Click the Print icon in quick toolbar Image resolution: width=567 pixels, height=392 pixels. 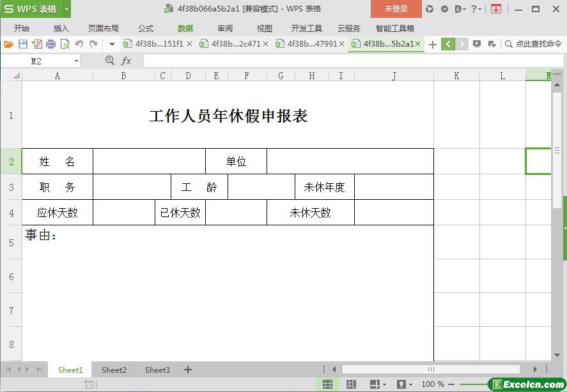tap(50, 44)
